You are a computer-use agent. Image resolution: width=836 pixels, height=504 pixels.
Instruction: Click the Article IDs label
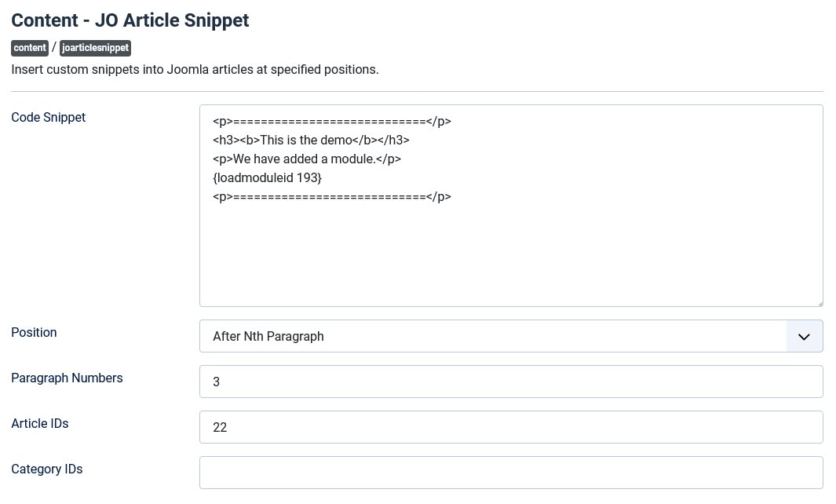(x=40, y=424)
